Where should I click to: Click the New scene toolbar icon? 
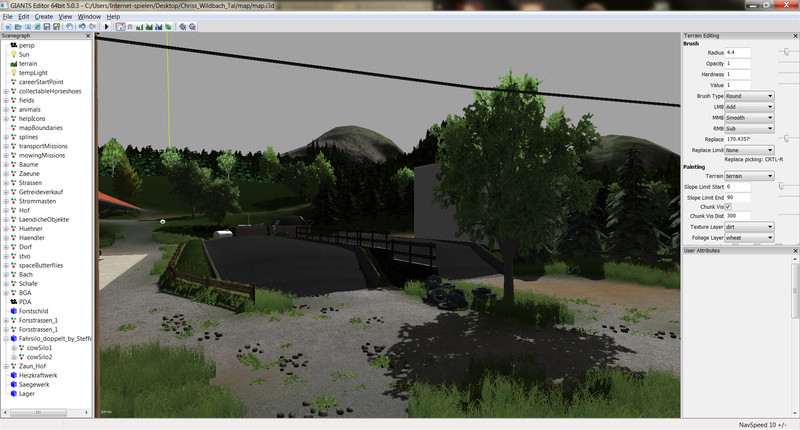pyautogui.click(x=8, y=27)
